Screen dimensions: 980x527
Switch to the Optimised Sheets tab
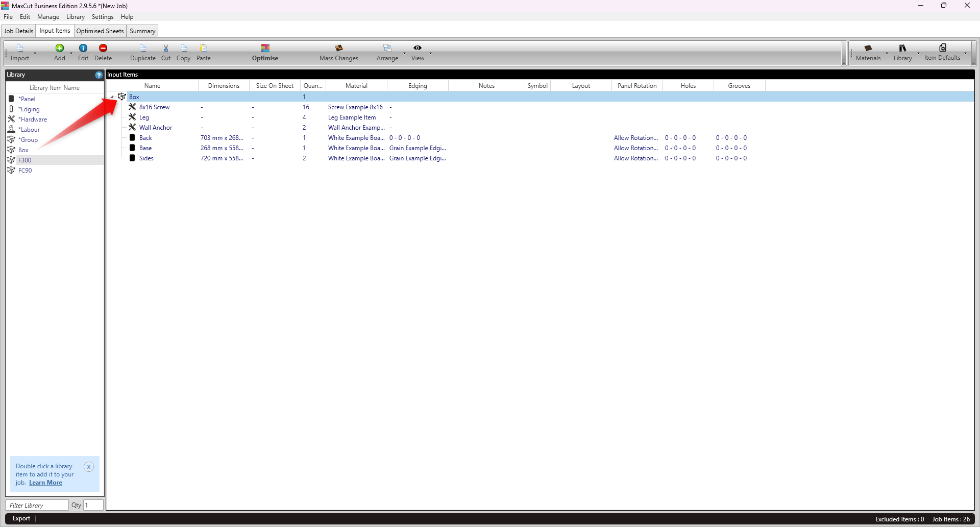[x=100, y=31]
